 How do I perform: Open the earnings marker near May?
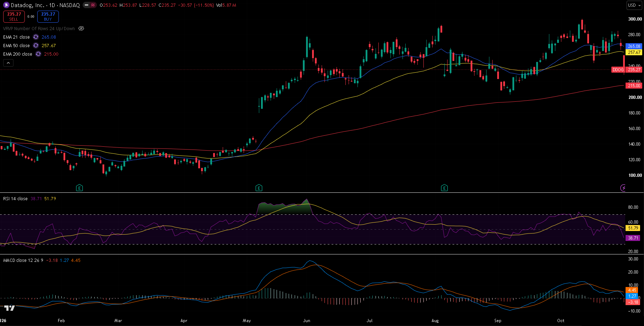click(x=259, y=188)
